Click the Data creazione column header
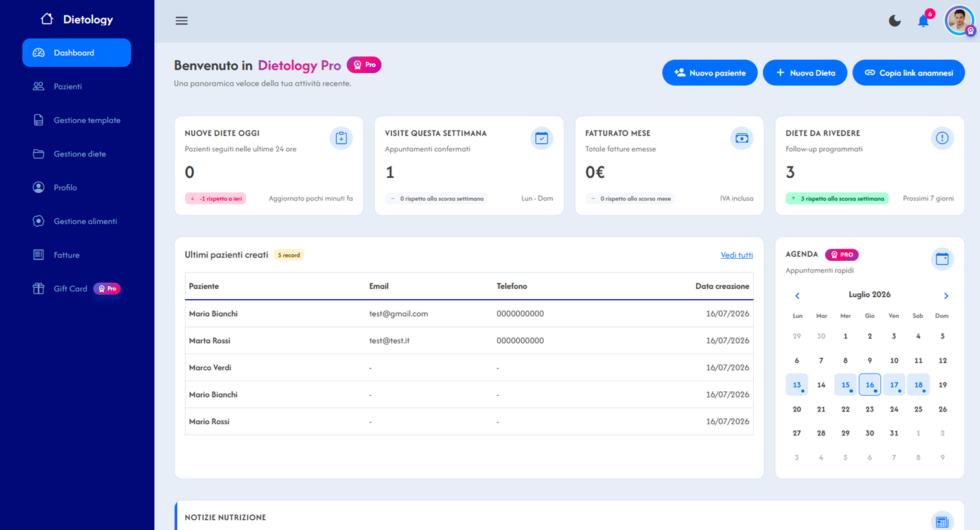 [x=722, y=286]
